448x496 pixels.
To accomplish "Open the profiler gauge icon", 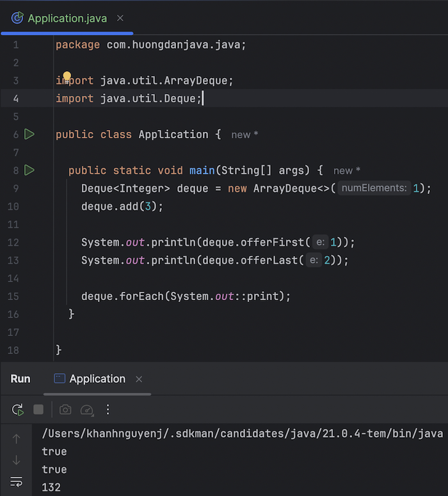I will [87, 410].
